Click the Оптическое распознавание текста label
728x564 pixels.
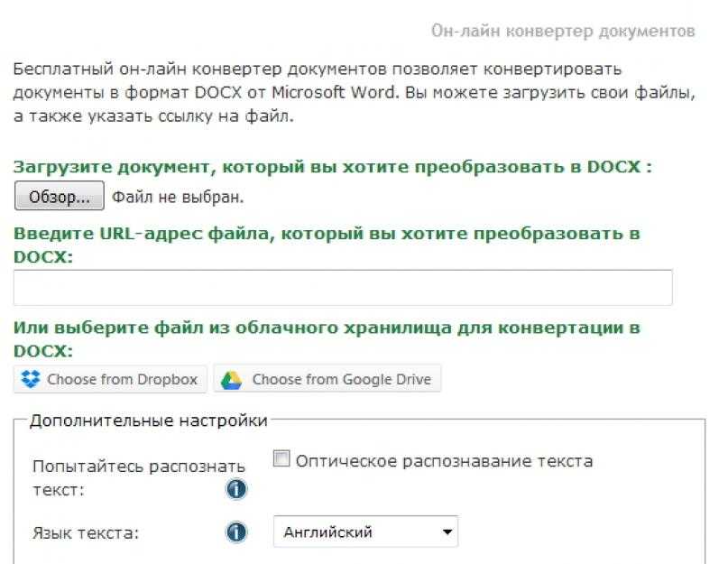click(x=445, y=461)
